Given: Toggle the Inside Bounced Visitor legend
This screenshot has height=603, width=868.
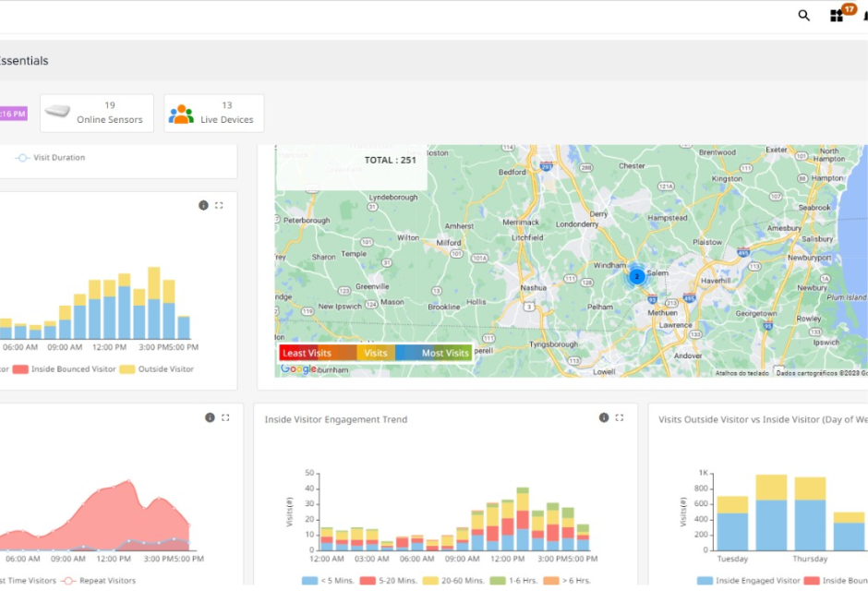Looking at the screenshot, I should coord(65,369).
